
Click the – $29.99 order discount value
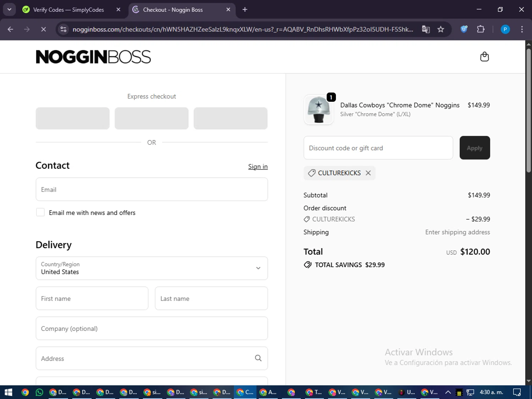point(478,219)
